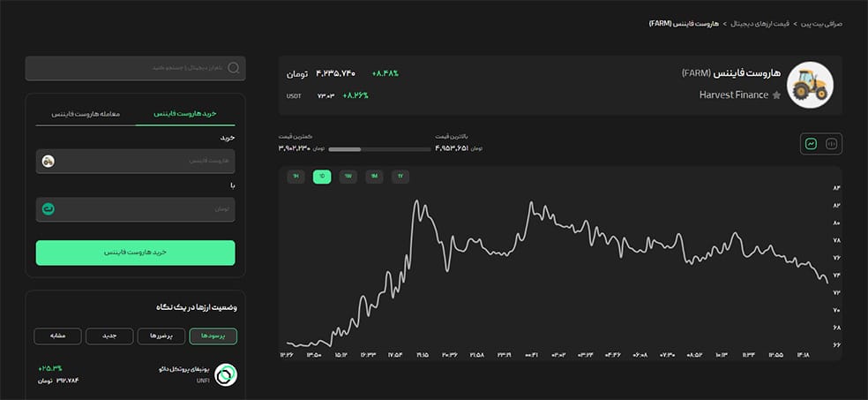The image size is (868, 400).
Task: Select the 1D chart timeframe
Action: [x=322, y=177]
